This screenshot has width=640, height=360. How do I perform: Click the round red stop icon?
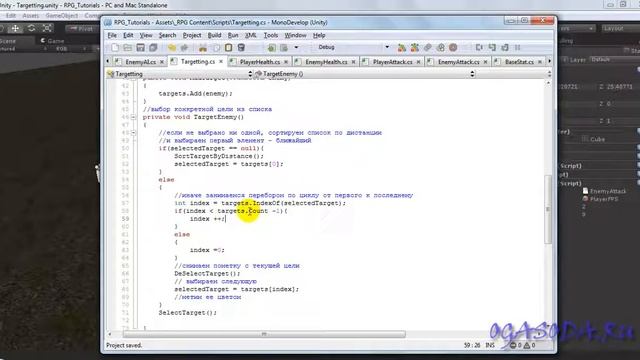tap(453, 48)
